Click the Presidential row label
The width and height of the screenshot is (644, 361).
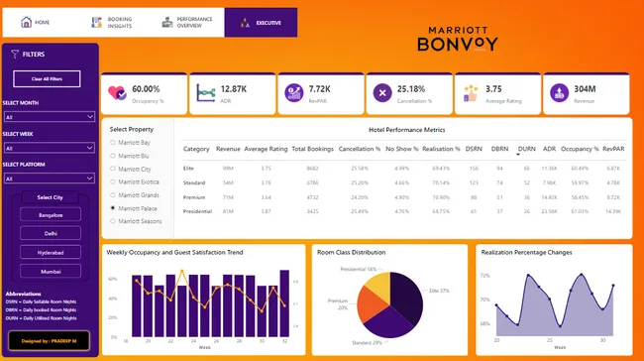(197, 211)
